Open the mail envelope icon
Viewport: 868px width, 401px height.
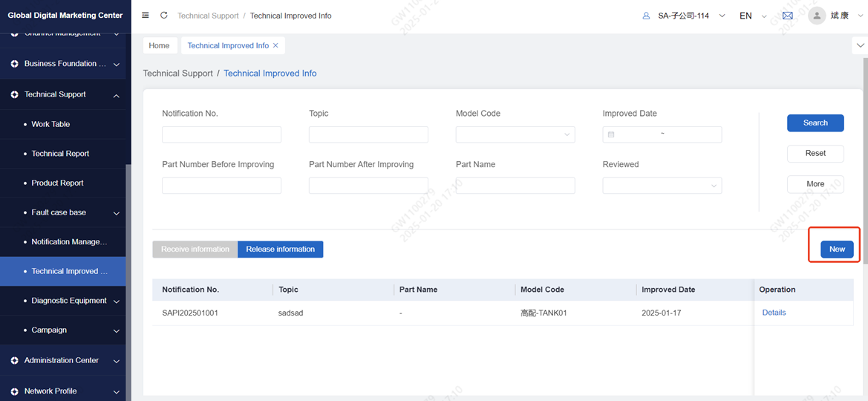[x=788, y=16]
